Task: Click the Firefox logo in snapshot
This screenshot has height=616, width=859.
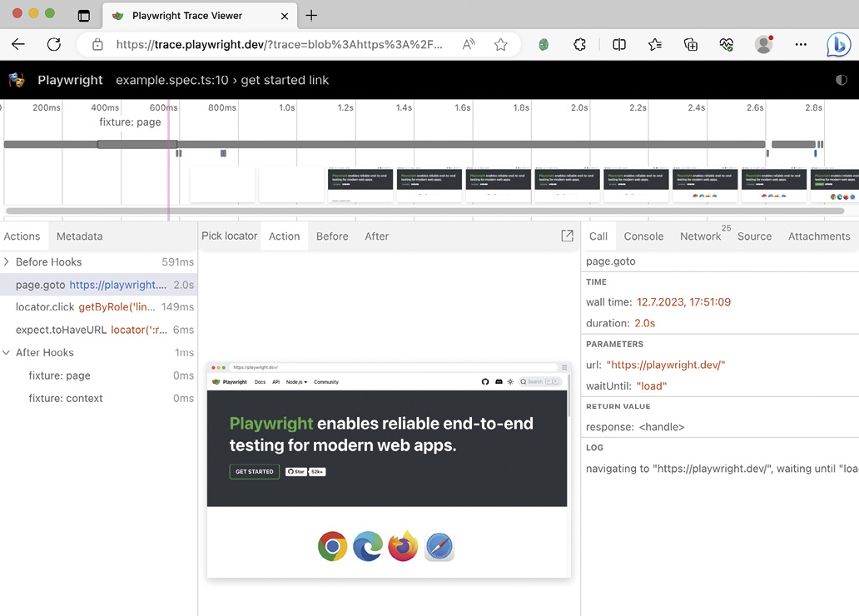Action: click(403, 546)
